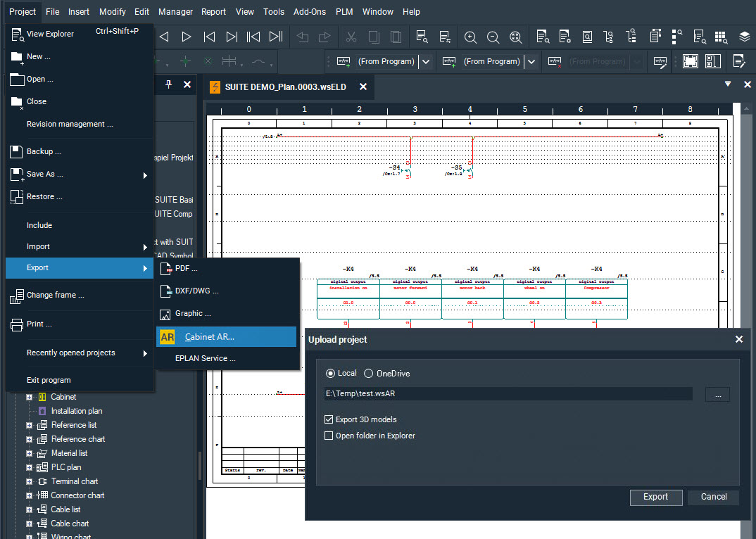Screen dimensions: 756x539
Task: Click the Zoom in magnifier icon
Action: click(x=471, y=37)
